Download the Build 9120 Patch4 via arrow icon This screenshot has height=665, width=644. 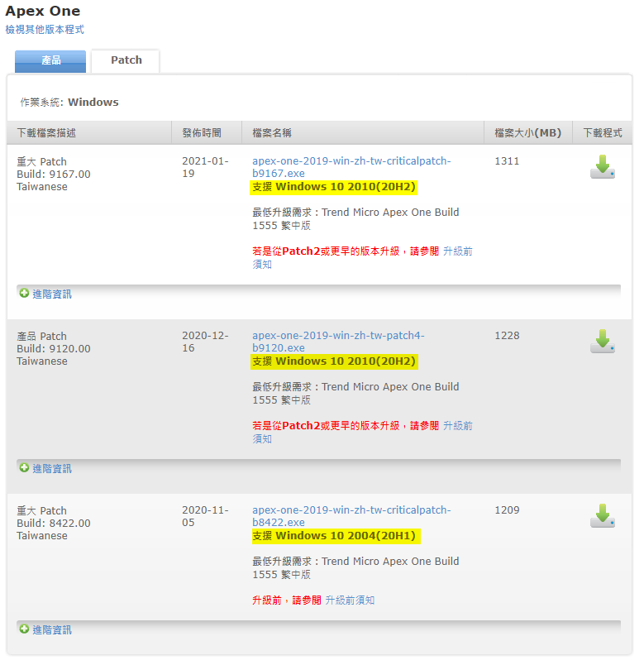(x=603, y=342)
